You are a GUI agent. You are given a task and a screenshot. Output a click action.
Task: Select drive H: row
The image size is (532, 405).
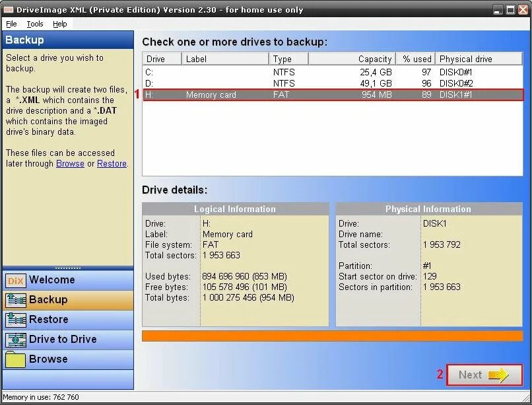[x=333, y=94]
